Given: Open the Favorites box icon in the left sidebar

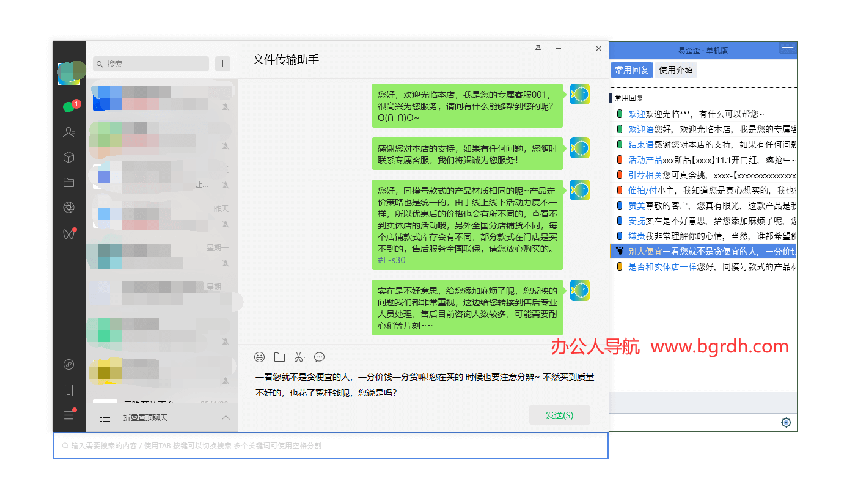Looking at the screenshot, I should click(68, 157).
